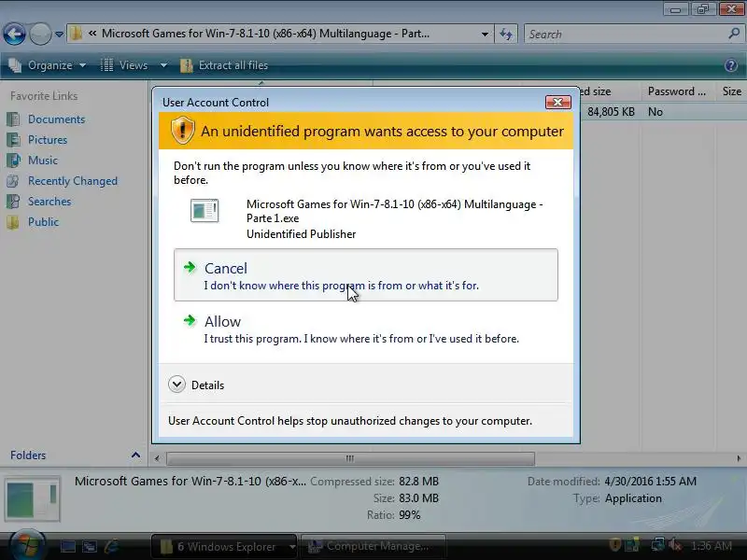The image size is (747, 560).
Task: Click the search magnifier icon
Action: 734,34
